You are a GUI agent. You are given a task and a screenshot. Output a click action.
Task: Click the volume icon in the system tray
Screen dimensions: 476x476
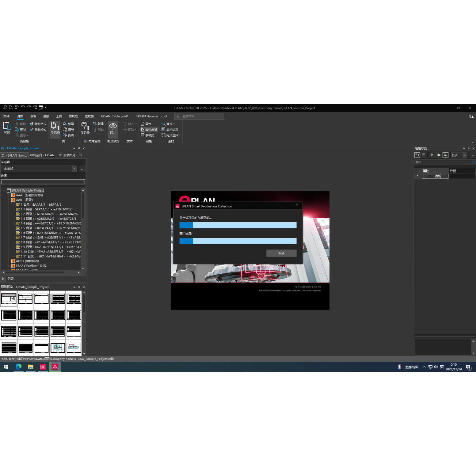point(436,367)
